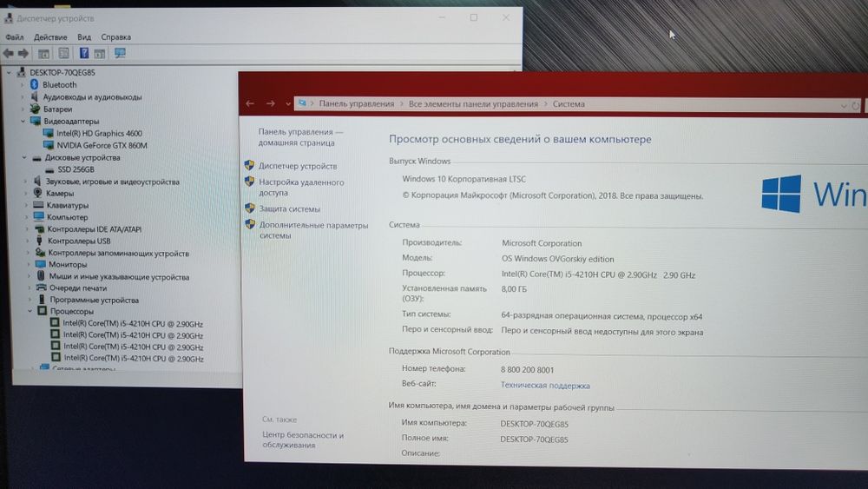Image resolution: width=868 pixels, height=489 pixels.
Task: Collapse the Процессоры category
Action: (30, 311)
